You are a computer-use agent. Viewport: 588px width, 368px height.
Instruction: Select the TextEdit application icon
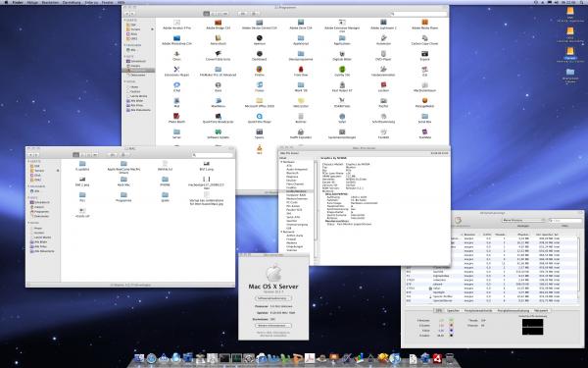pos(383,131)
